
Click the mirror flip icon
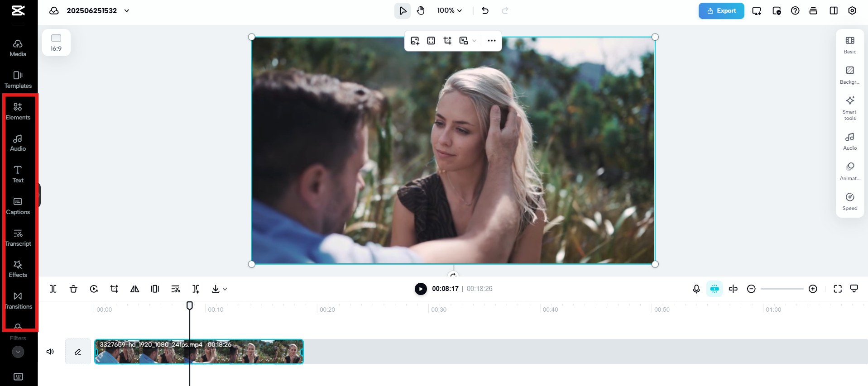point(134,289)
